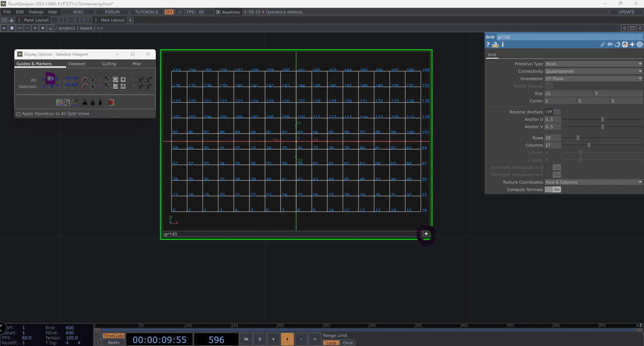Jump to timeline start button
Viewport: 644px width, 346px height.
[246, 339]
